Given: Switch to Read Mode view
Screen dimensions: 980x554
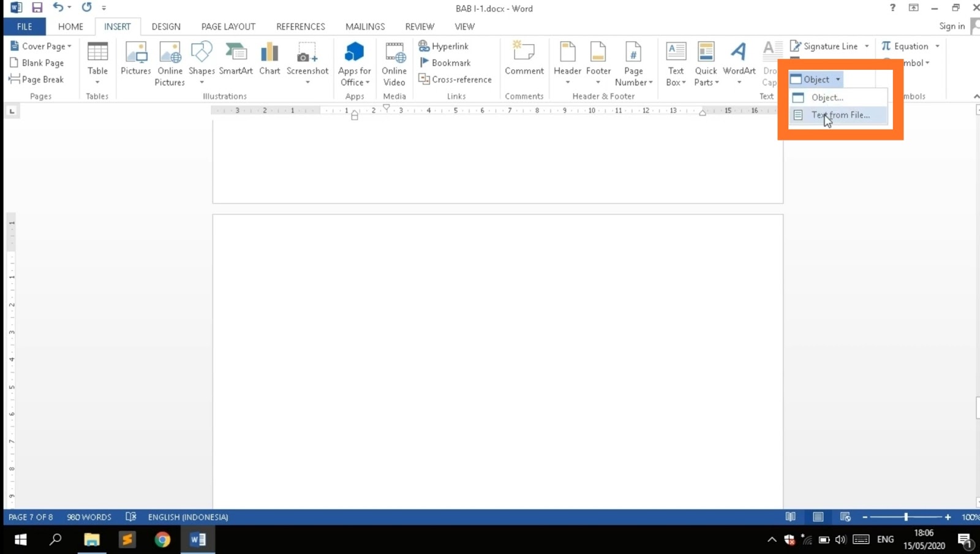Looking at the screenshot, I should tap(791, 517).
